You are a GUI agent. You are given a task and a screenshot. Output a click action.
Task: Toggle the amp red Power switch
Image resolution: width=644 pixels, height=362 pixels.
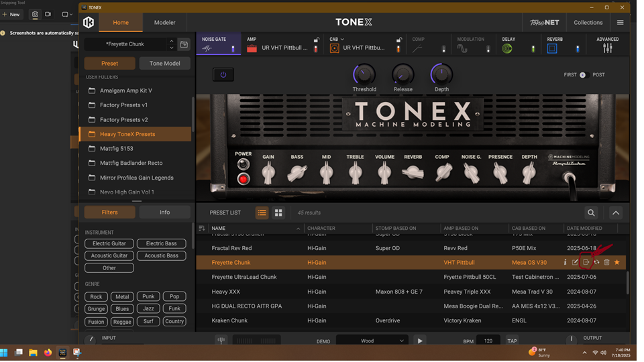coord(244,179)
